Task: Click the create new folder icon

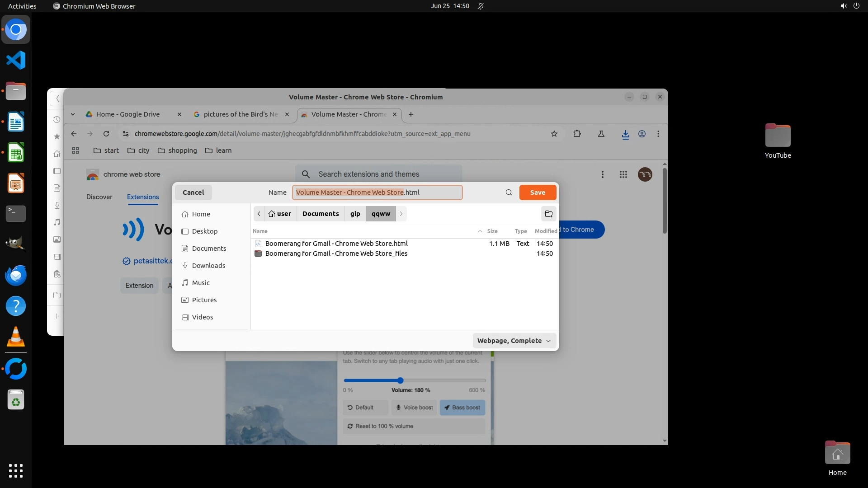Action: [x=548, y=214]
